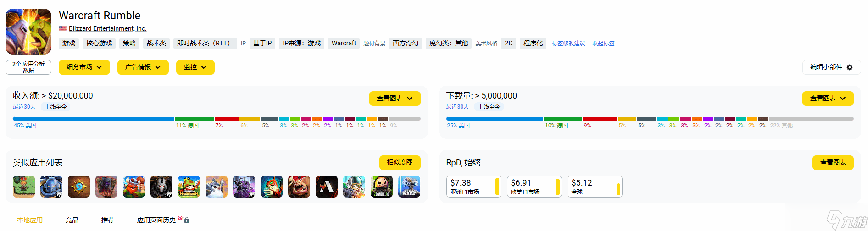Click the 游戏 tag
Viewport: 868px width, 231px height.
[69, 43]
